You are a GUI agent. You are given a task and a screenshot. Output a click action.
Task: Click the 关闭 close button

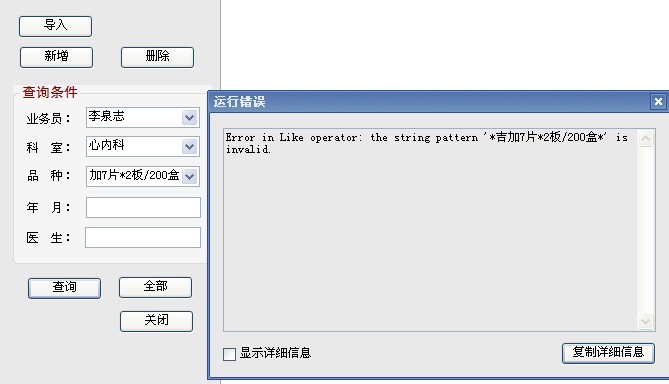156,321
